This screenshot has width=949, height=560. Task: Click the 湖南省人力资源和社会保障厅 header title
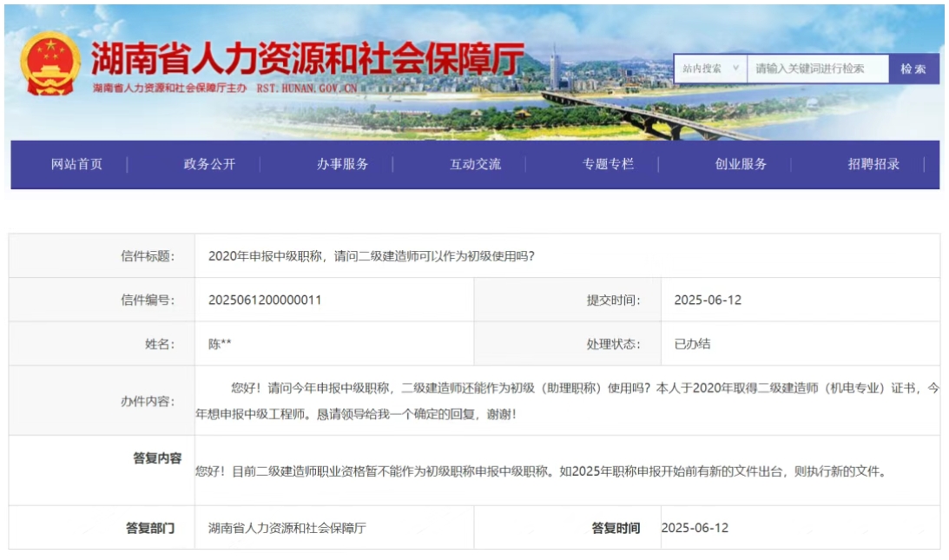click(x=307, y=59)
